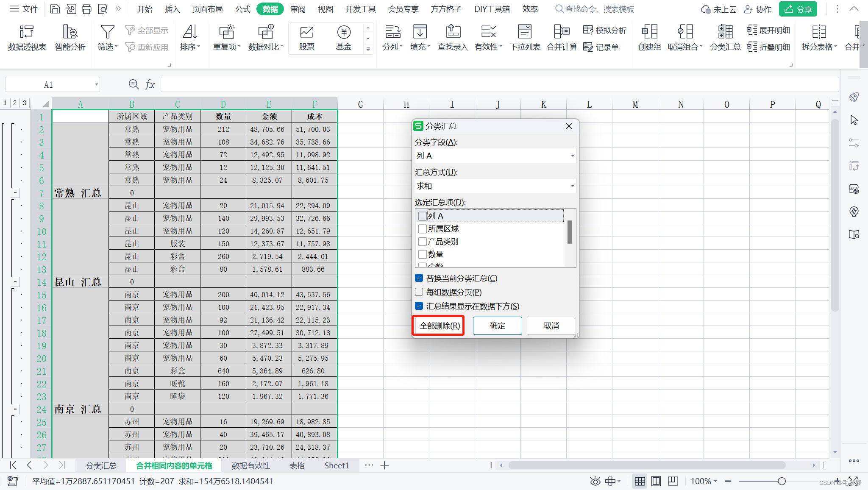The image size is (868, 490).
Task: Click the formula bar input field
Action: [499, 84]
